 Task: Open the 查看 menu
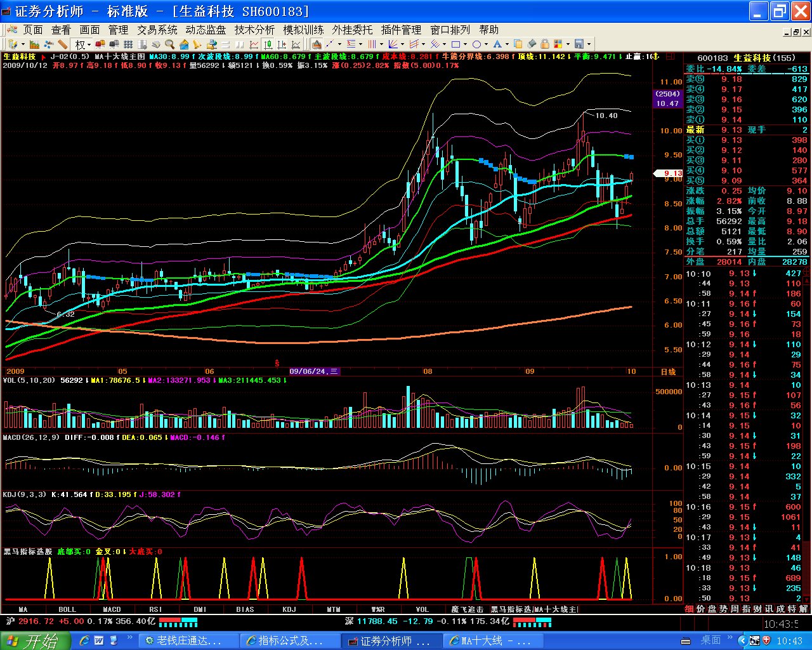61,30
